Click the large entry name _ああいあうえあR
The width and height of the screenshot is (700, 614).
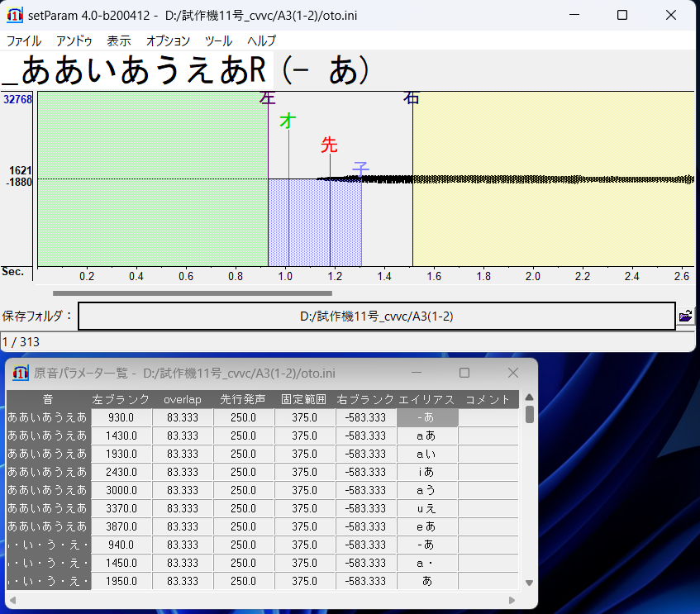pyautogui.click(x=136, y=70)
